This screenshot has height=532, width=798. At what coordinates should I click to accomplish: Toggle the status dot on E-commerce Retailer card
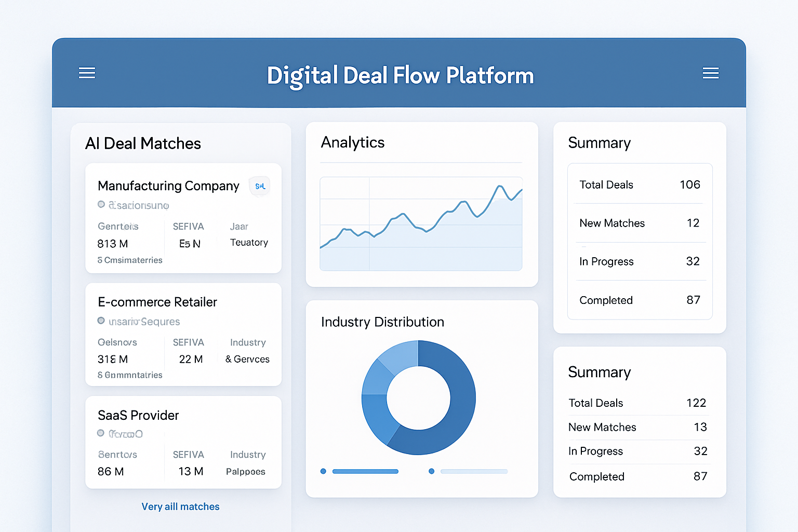pyautogui.click(x=101, y=321)
